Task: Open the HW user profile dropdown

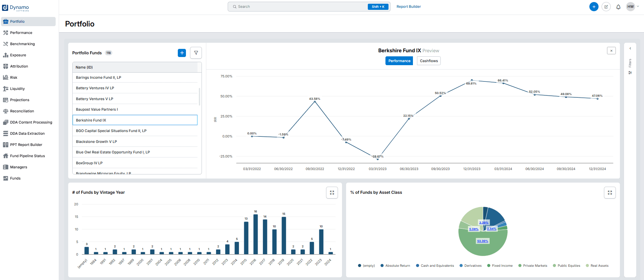Action: tap(633, 7)
